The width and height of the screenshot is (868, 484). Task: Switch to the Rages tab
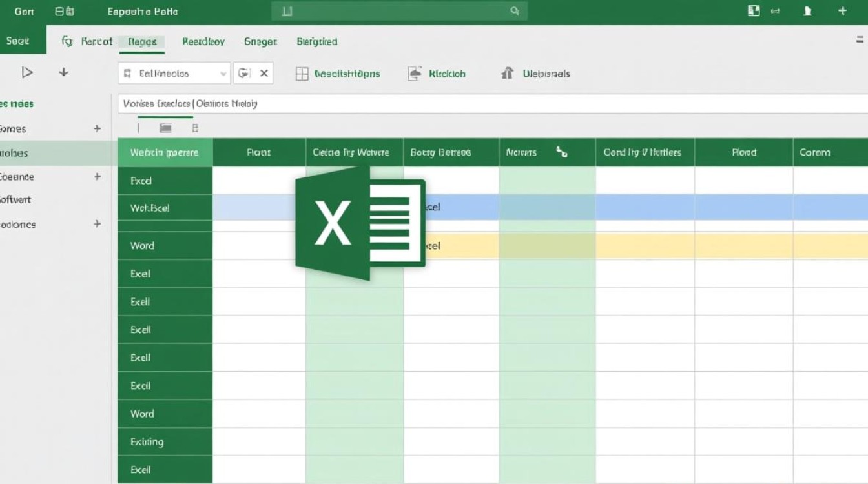(x=142, y=41)
